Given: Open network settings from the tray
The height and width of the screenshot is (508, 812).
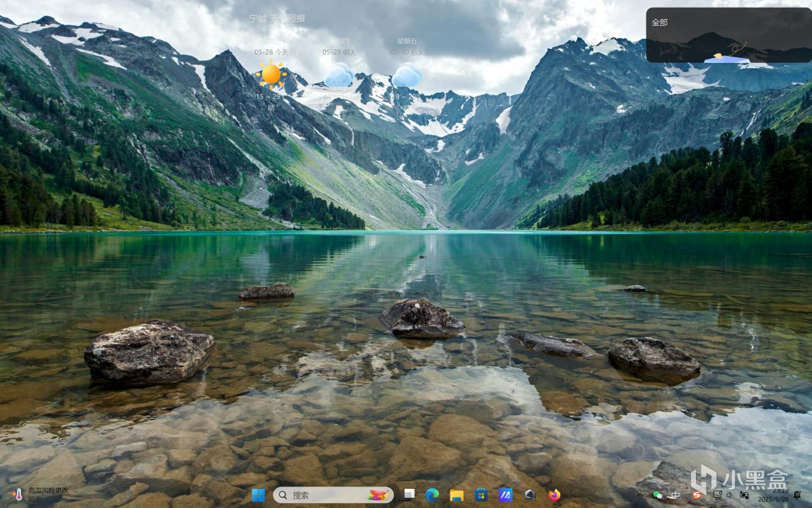Looking at the screenshot, I should coord(717,495).
